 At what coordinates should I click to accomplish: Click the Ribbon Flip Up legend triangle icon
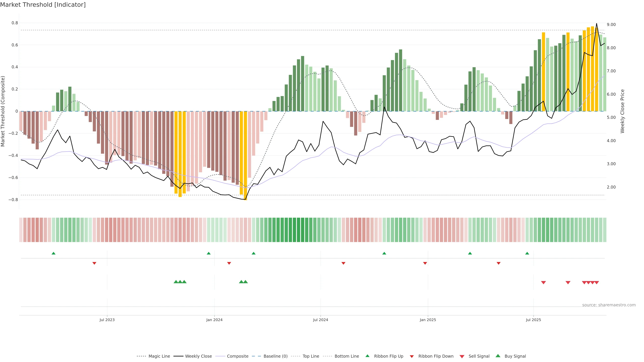(x=367, y=356)
